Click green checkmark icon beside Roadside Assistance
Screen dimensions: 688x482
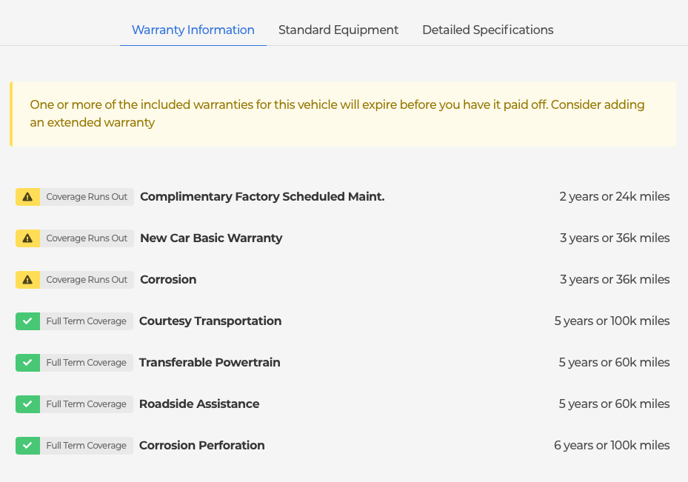[x=27, y=404]
